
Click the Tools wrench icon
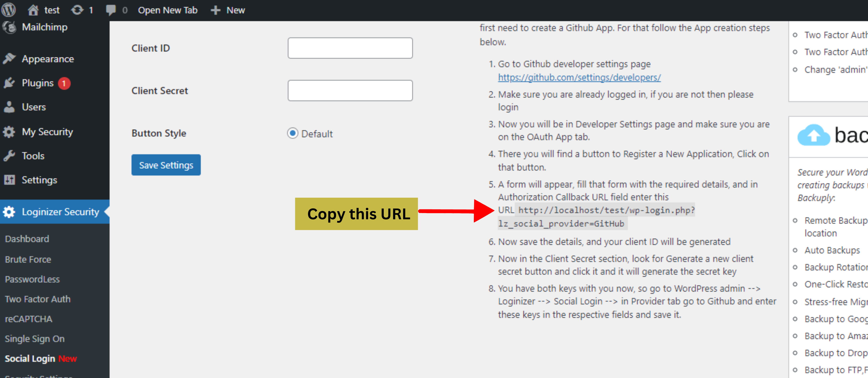pos(9,156)
